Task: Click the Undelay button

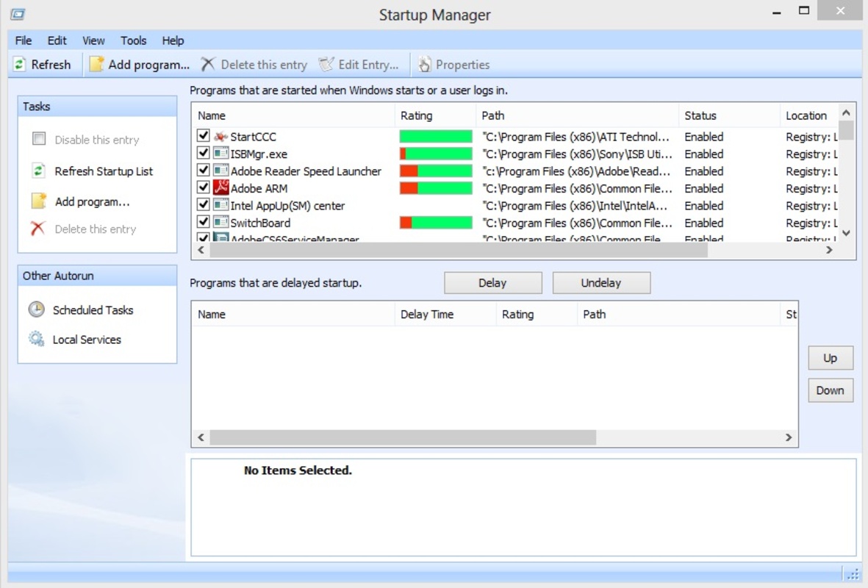Action: (600, 283)
